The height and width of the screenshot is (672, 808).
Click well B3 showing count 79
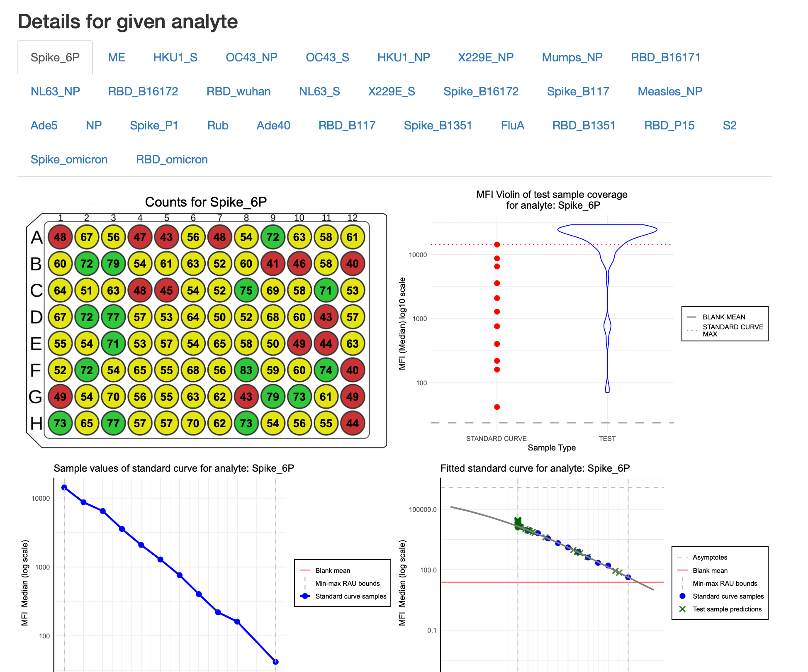pos(113,264)
